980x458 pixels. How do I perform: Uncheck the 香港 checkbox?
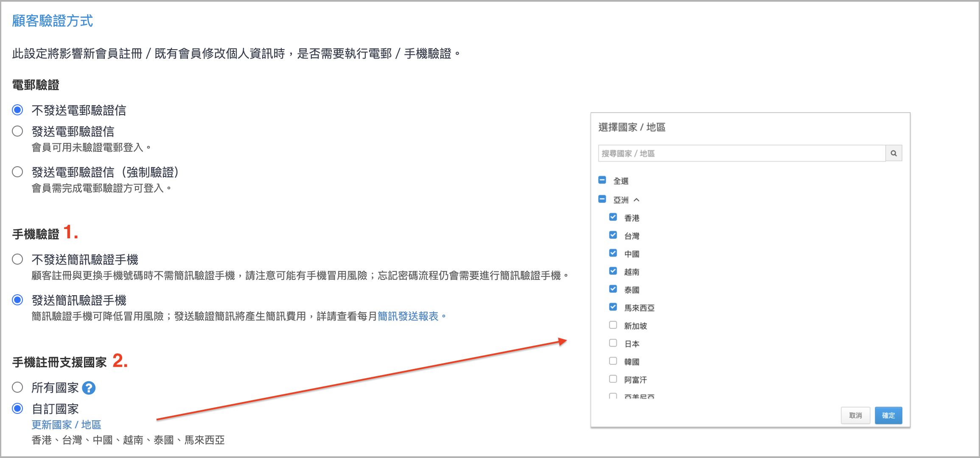[613, 217]
